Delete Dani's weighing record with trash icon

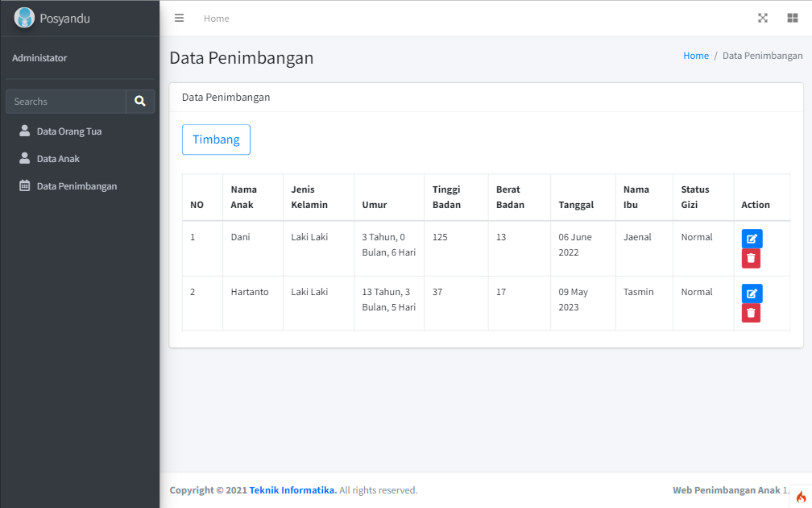(751, 258)
